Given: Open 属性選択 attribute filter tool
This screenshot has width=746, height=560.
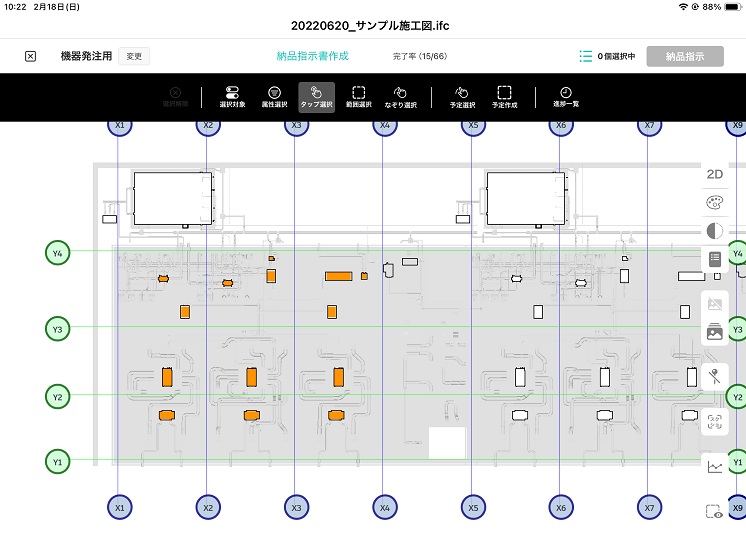Looking at the screenshot, I should pos(274,97).
